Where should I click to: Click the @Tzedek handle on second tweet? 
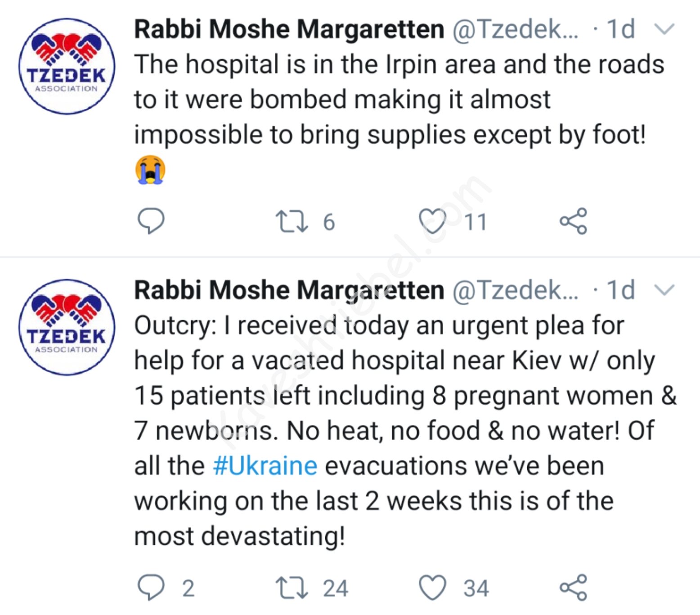[515, 290]
